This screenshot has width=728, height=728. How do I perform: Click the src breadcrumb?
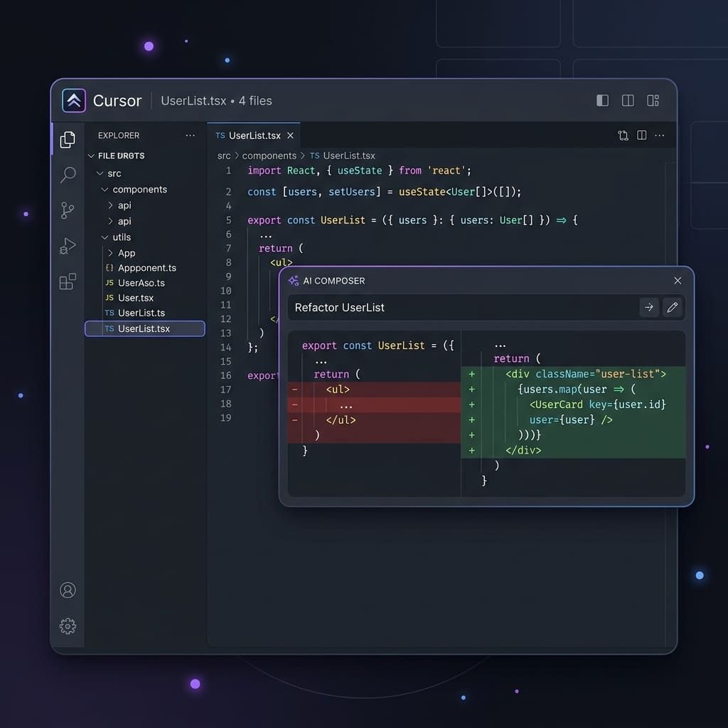coord(224,156)
